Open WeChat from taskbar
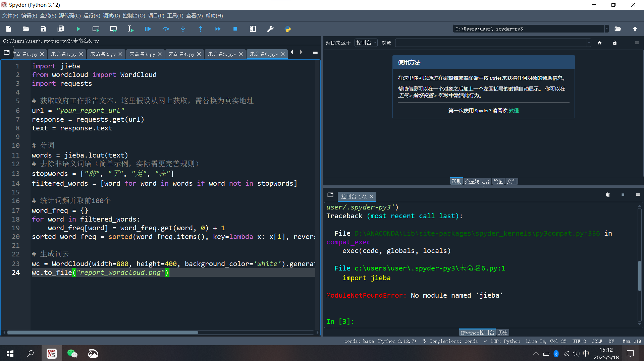The height and width of the screenshot is (361, 644). click(72, 353)
